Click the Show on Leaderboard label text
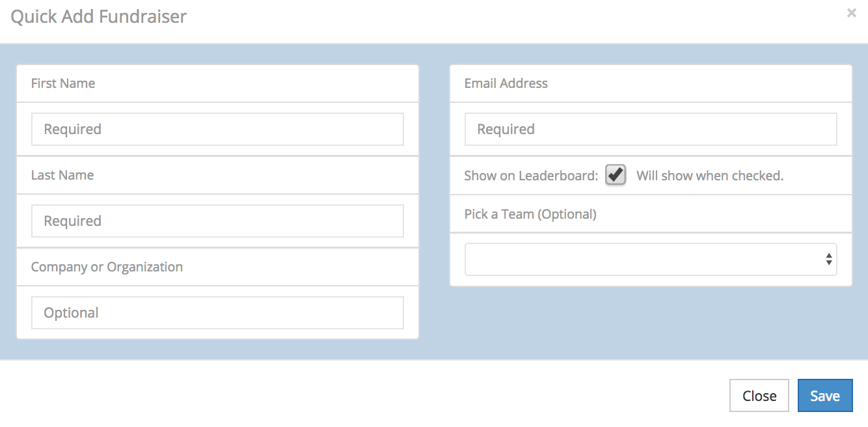Image resolution: width=868 pixels, height=427 pixels. [x=531, y=176]
